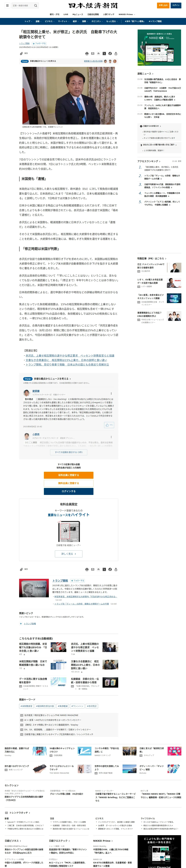Select the #ワシントン keyword tag
The height and width of the screenshot is (868, 186).
[x=77, y=706]
